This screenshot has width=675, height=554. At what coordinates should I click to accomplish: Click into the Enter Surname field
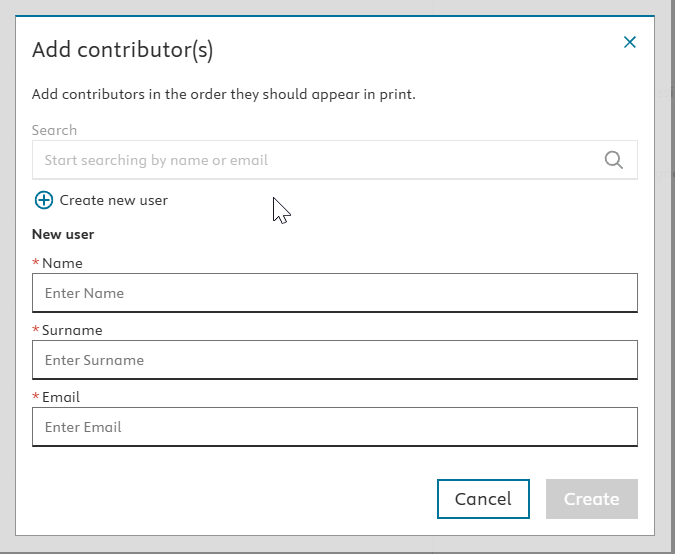tap(334, 360)
